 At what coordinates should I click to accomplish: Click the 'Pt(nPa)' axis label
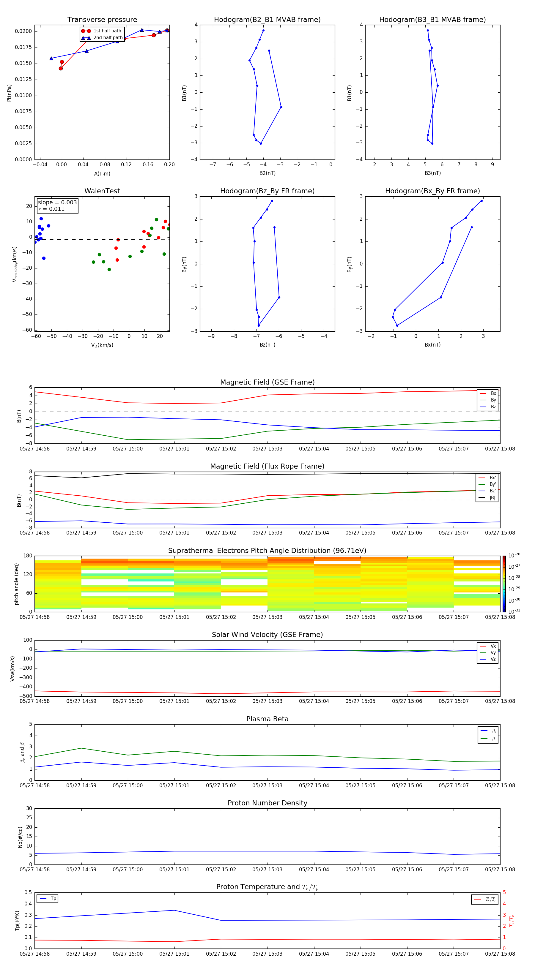tap(9, 93)
